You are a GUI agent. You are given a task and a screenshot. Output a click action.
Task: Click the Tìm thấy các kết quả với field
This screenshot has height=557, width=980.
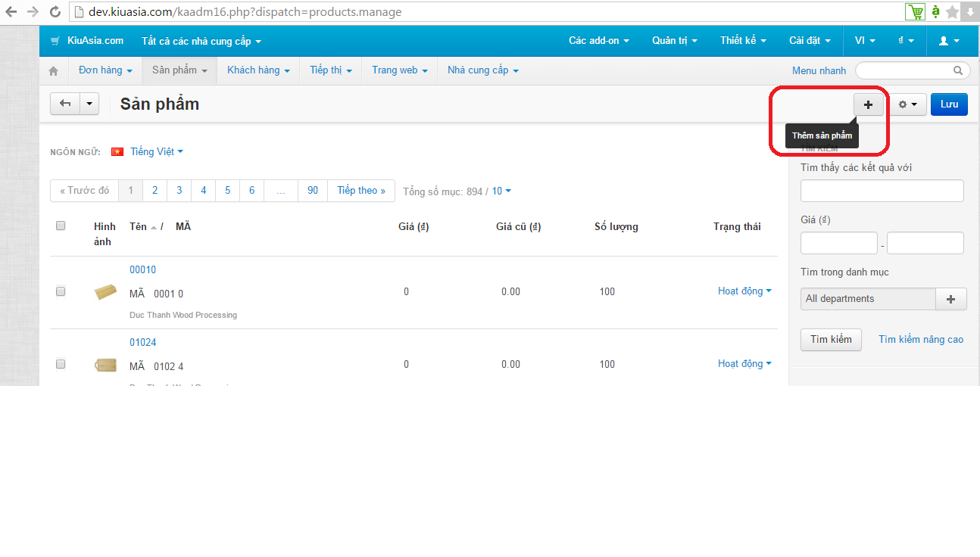882,191
